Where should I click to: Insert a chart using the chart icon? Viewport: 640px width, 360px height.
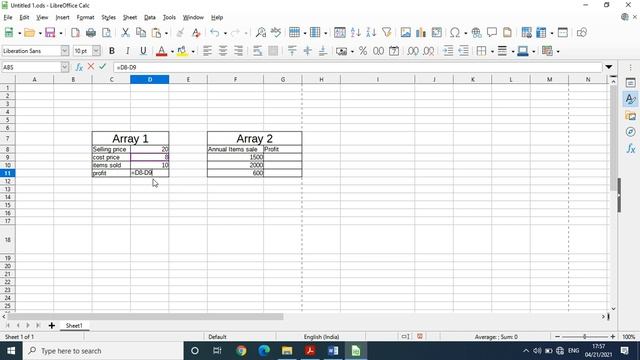coord(421,33)
